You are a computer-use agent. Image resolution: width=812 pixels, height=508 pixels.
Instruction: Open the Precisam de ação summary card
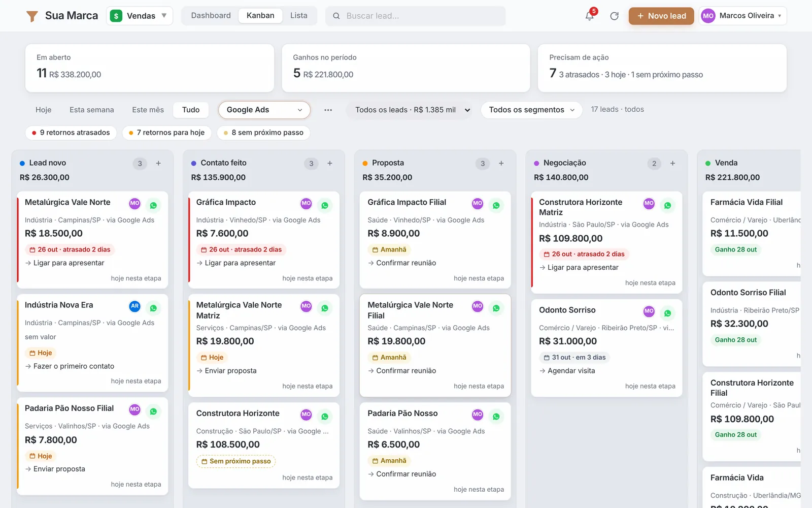click(x=662, y=68)
